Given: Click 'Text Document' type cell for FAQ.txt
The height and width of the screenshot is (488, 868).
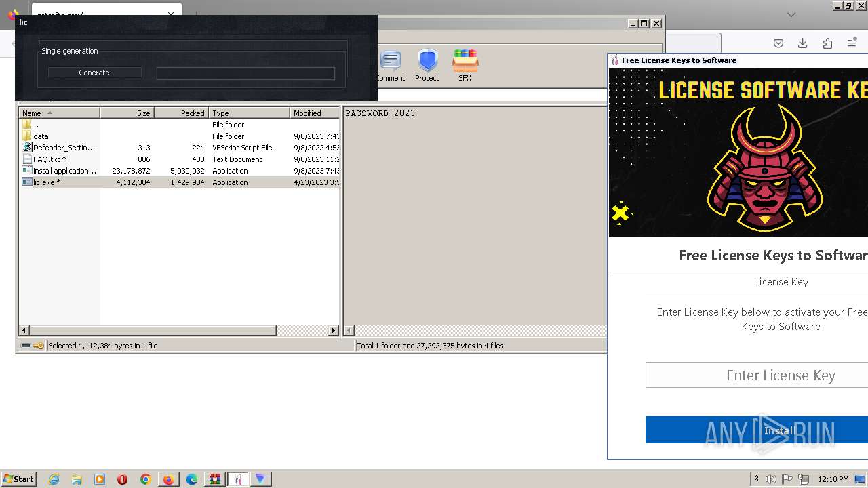Looking at the screenshot, I should click(x=237, y=159).
